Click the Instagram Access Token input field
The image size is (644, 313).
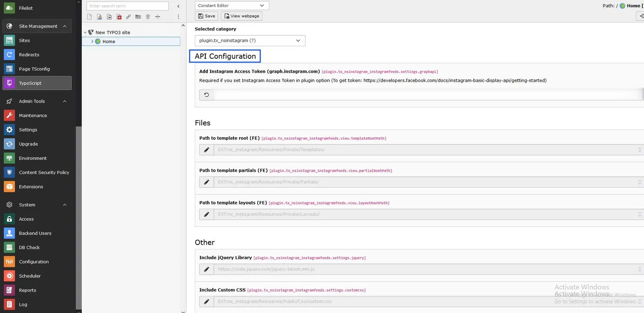tap(429, 95)
